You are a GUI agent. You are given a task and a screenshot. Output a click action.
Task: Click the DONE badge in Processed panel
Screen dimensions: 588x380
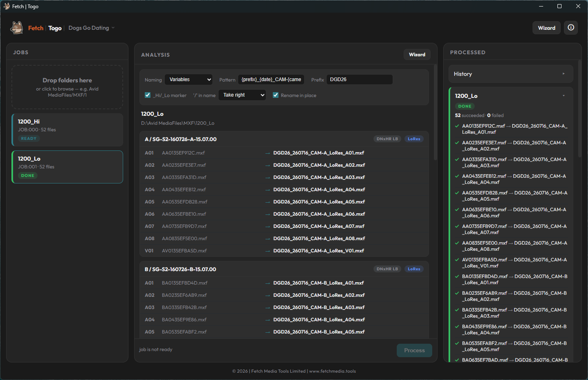pyautogui.click(x=464, y=106)
